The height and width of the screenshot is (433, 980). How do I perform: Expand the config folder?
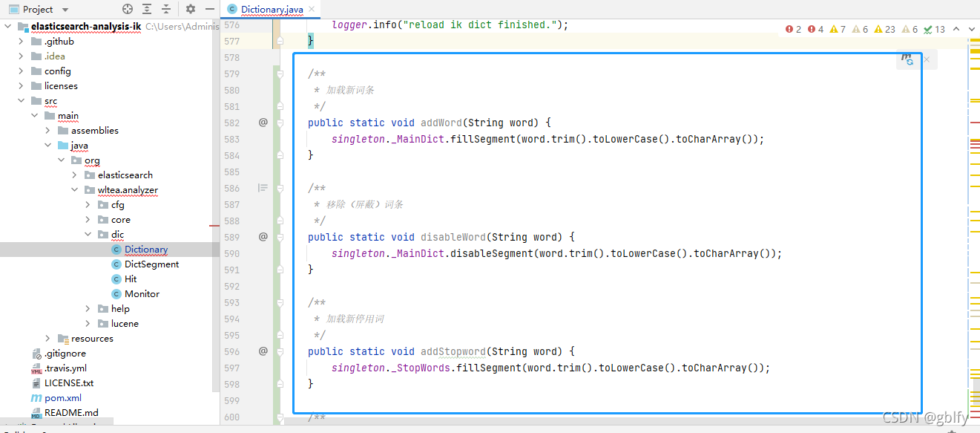click(x=21, y=71)
